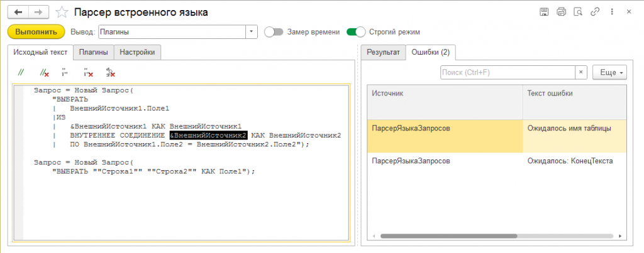This screenshot has height=253, width=644.
Task: Run the parser with Выполнить button
Action: tap(36, 31)
